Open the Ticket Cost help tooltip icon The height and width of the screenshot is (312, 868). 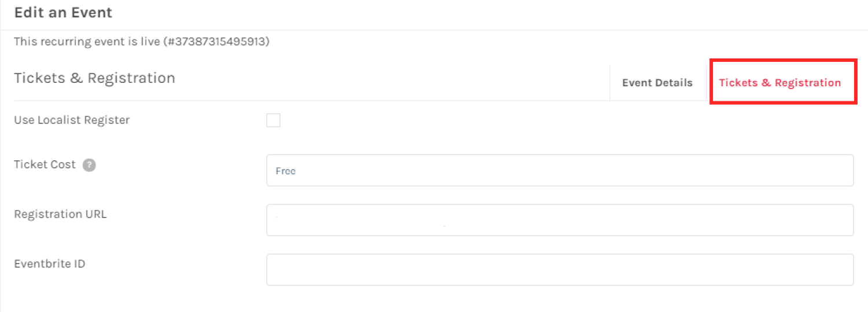tap(89, 165)
